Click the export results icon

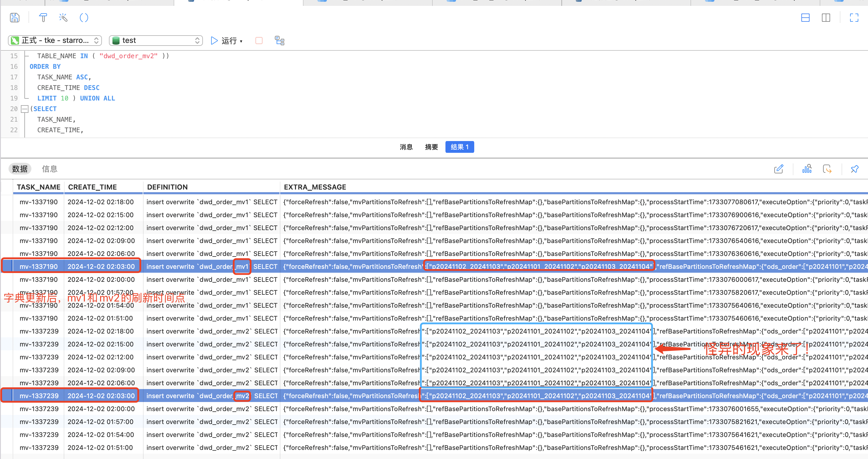[827, 169]
